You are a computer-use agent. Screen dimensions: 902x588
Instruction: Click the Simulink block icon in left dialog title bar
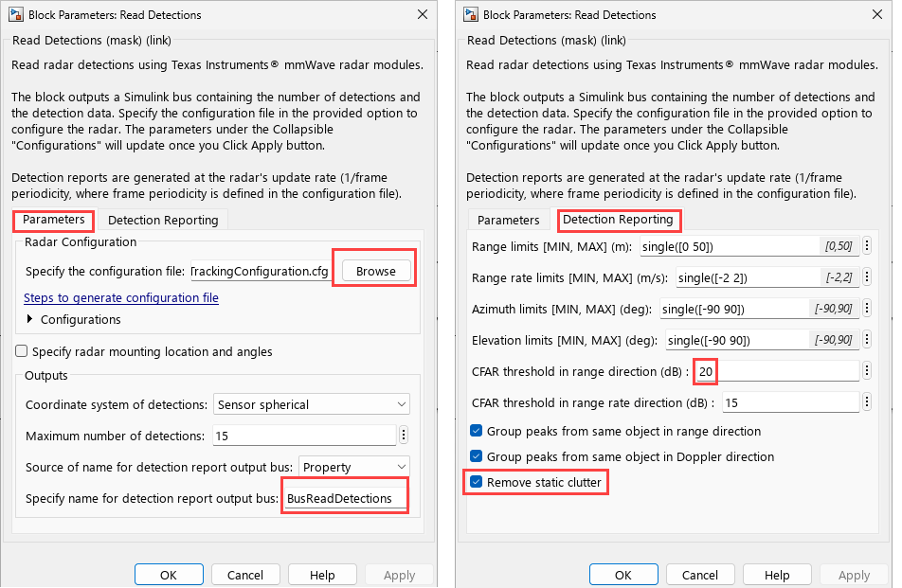click(15, 14)
